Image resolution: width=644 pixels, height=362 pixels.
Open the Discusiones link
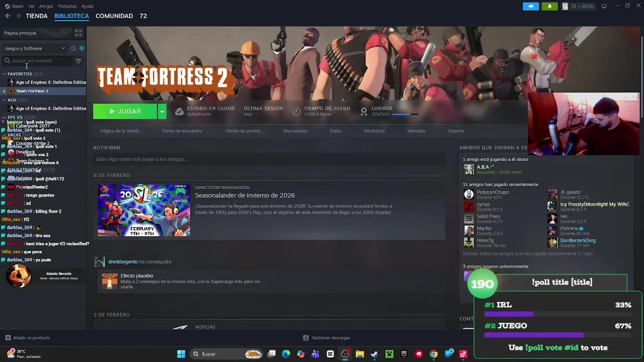(x=295, y=131)
